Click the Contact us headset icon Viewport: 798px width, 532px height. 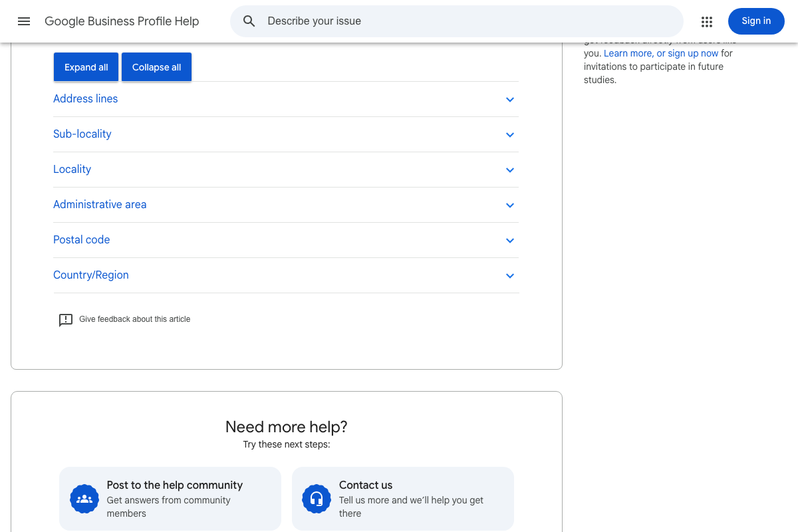[x=317, y=499]
